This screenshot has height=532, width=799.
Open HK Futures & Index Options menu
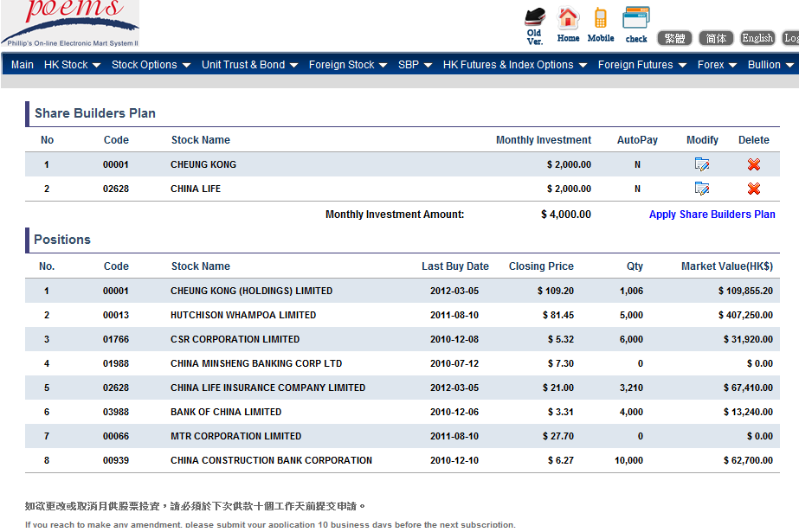[514, 65]
